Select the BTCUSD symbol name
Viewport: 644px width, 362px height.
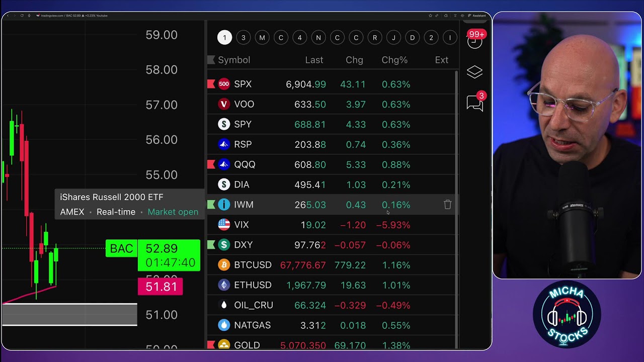coord(253,265)
